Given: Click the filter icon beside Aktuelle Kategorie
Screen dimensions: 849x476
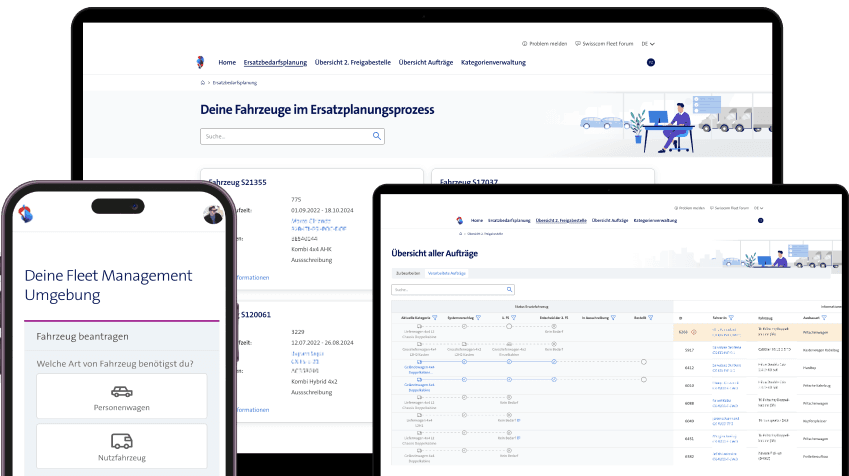Looking at the screenshot, I should [433, 317].
